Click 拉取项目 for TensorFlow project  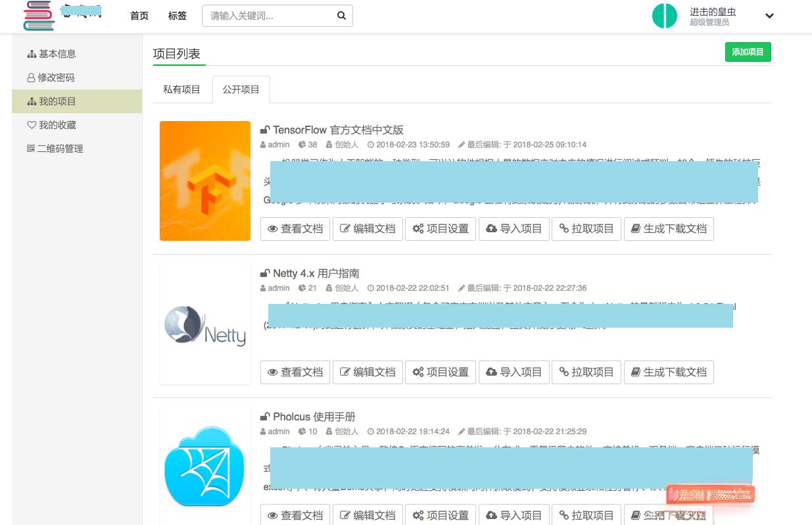coord(586,228)
